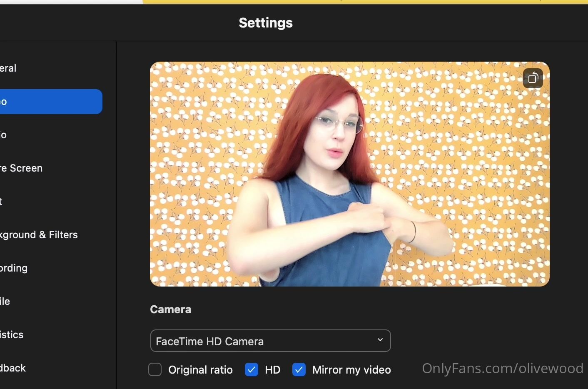588x389 pixels.
Task: Open Background & Filters settings
Action: click(x=39, y=235)
